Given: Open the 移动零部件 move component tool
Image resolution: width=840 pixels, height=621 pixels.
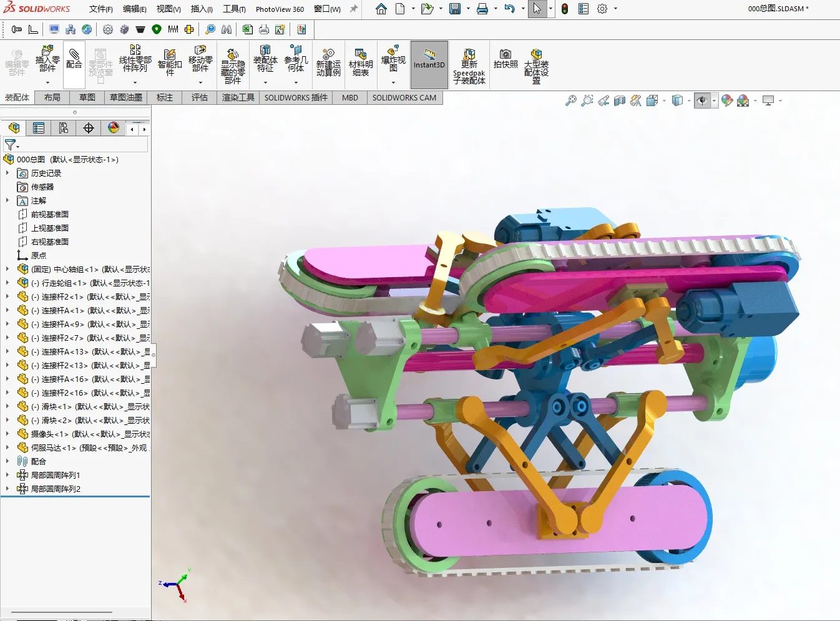Looking at the screenshot, I should point(200,59).
